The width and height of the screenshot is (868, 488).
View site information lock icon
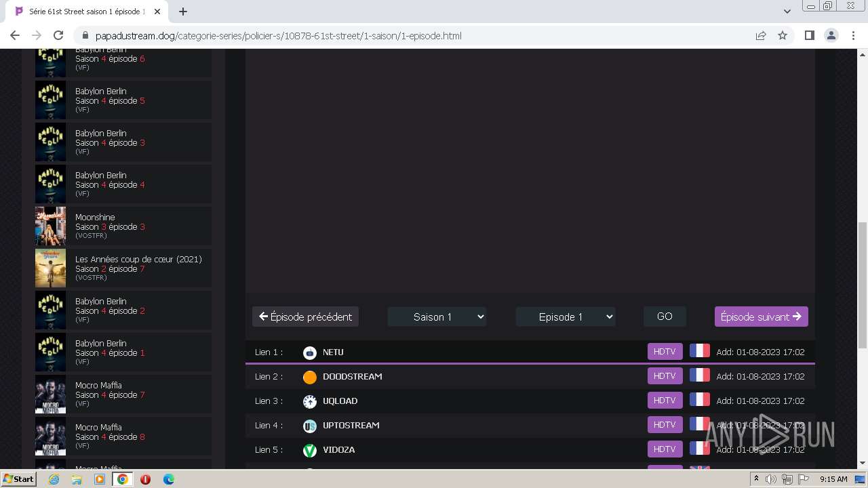(85, 35)
